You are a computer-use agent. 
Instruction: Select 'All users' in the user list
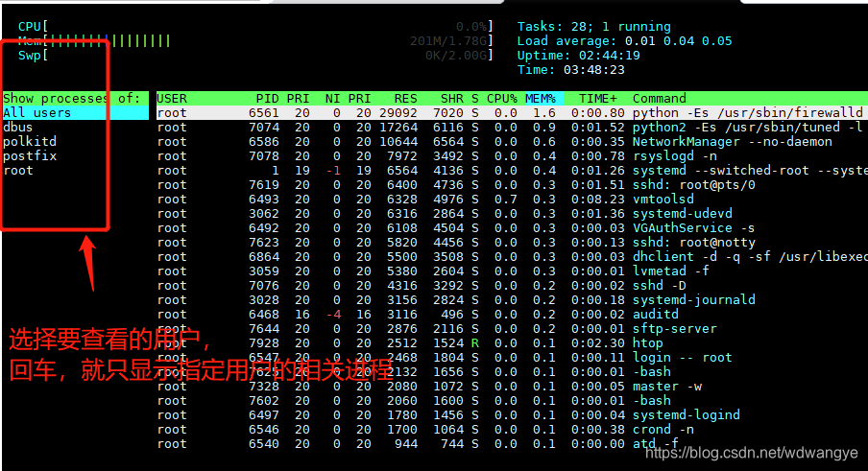point(75,113)
